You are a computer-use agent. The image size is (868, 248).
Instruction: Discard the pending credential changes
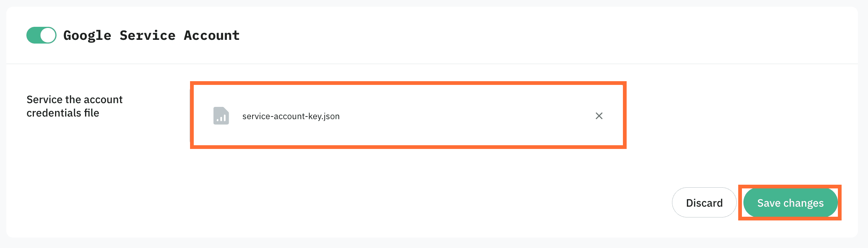(704, 203)
